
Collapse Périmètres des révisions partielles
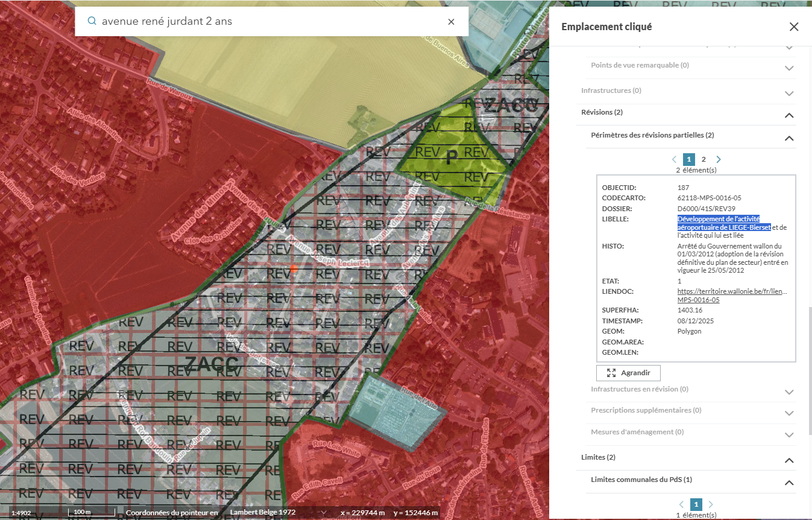(x=788, y=138)
